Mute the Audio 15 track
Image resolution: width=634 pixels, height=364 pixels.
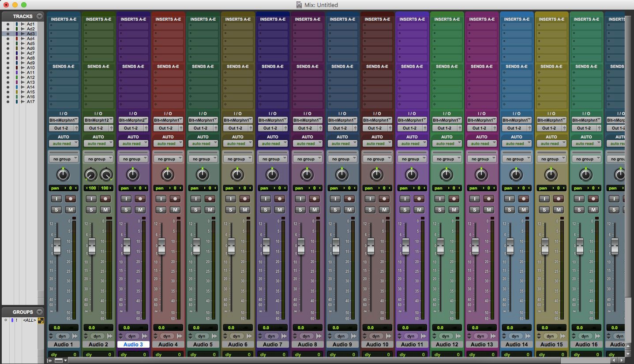tap(559, 210)
